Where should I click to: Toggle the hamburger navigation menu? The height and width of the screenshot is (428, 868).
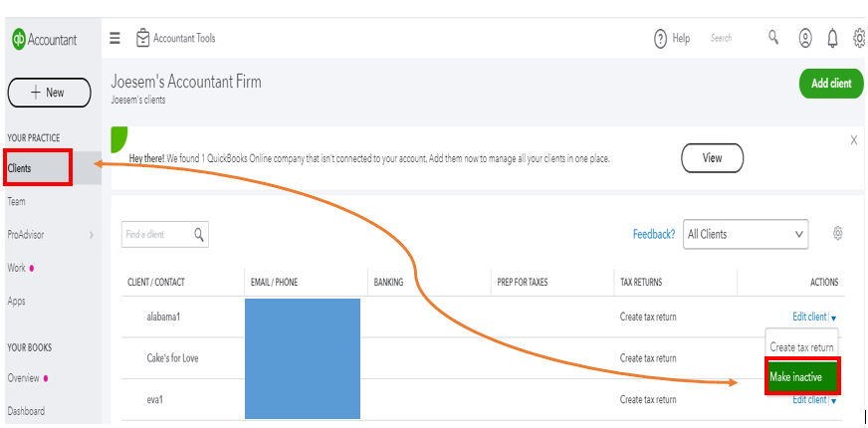pyautogui.click(x=114, y=38)
